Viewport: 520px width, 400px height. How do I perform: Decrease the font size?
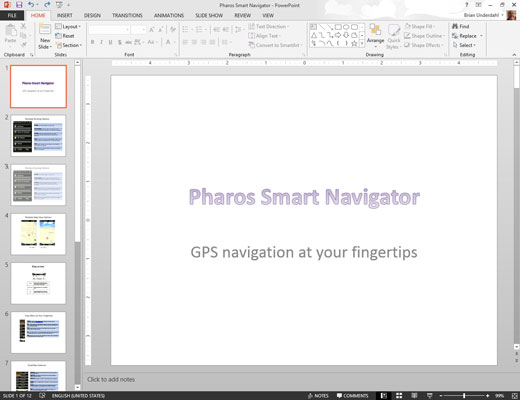click(161, 30)
